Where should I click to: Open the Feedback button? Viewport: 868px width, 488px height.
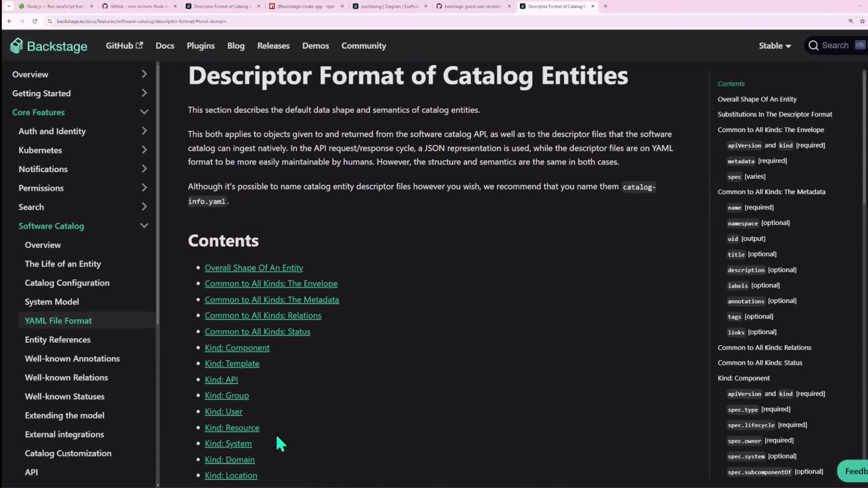point(854,471)
